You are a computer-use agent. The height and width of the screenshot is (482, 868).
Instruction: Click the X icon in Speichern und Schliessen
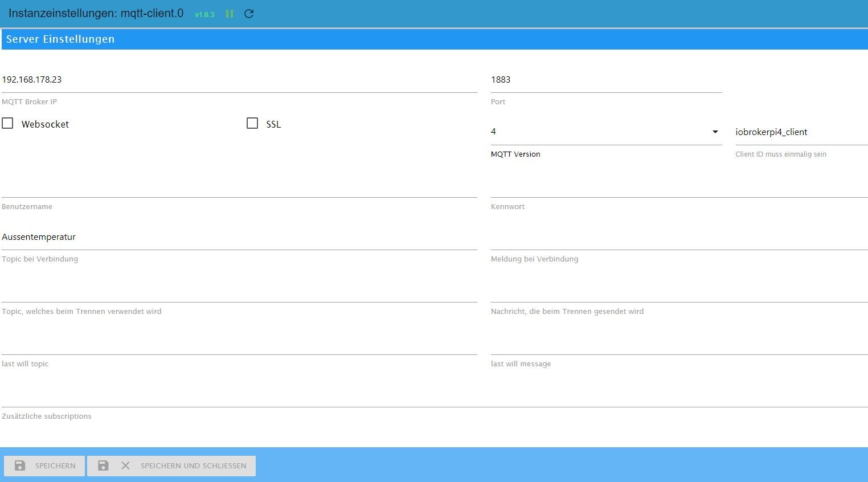coord(125,465)
